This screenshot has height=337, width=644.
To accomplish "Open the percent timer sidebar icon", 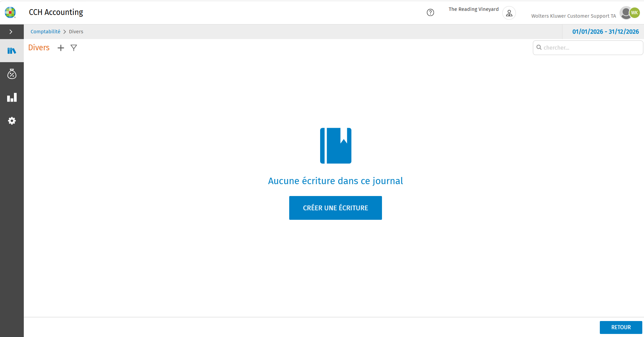I will coord(12,74).
